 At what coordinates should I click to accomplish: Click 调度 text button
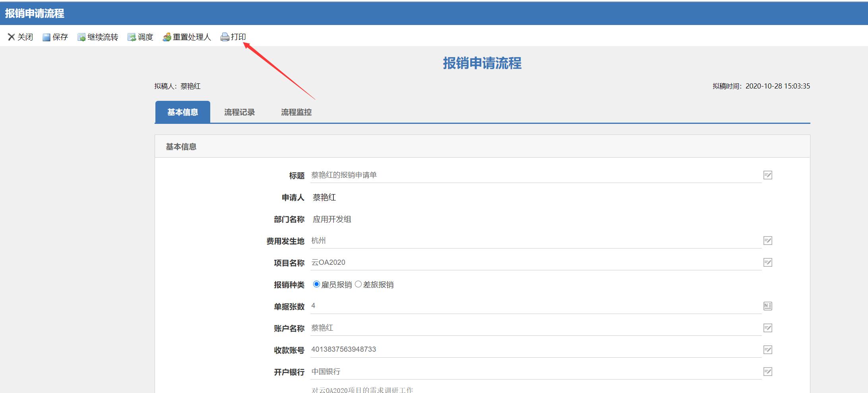point(145,37)
